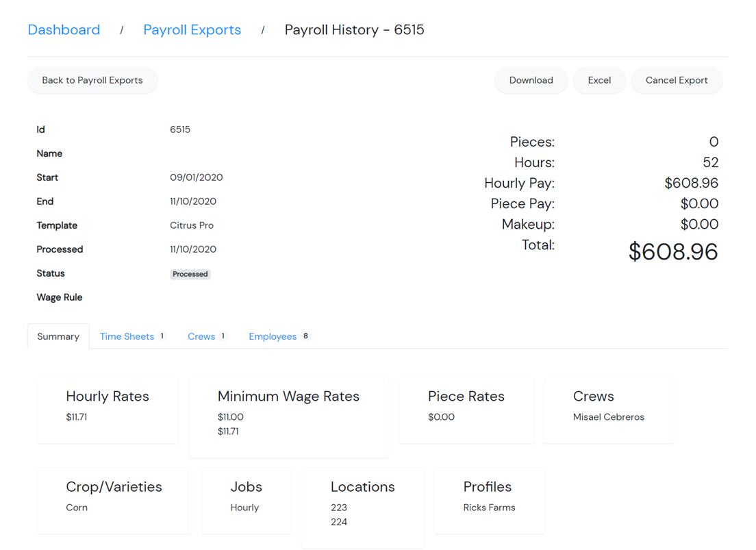
Task: Click the Jobs card heading
Action: [247, 487]
